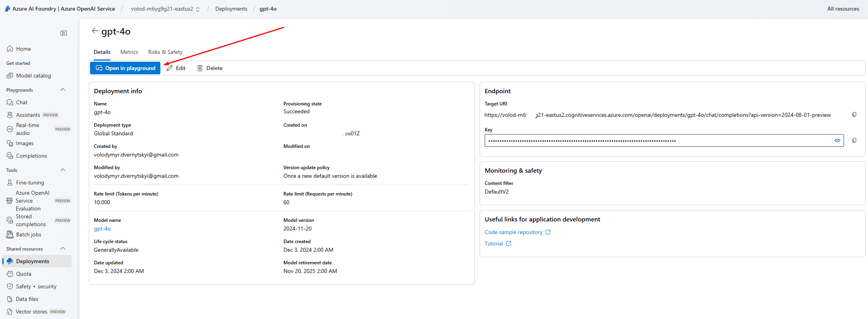Click the Modified by email address
868x319 pixels.
click(136, 176)
